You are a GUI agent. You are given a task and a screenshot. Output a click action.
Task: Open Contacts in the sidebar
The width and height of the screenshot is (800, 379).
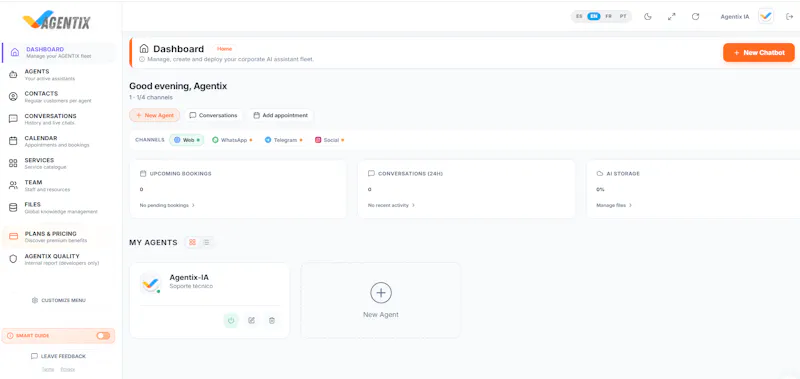(x=59, y=97)
